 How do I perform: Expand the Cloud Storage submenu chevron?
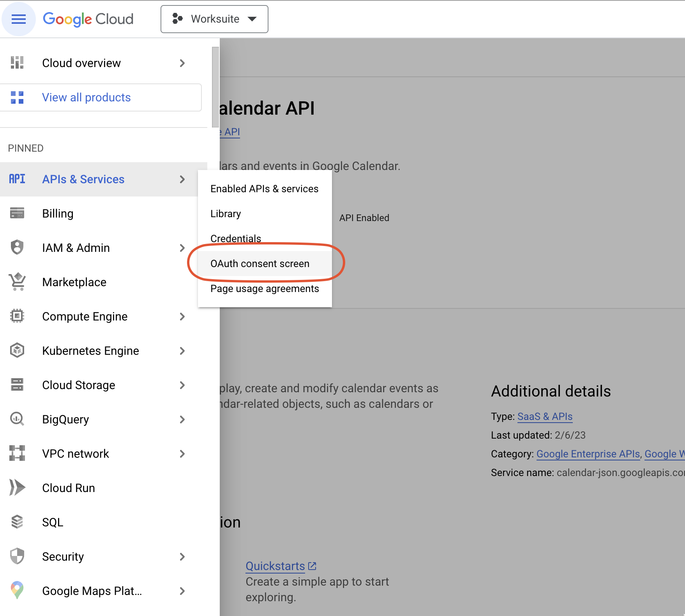[x=182, y=385]
